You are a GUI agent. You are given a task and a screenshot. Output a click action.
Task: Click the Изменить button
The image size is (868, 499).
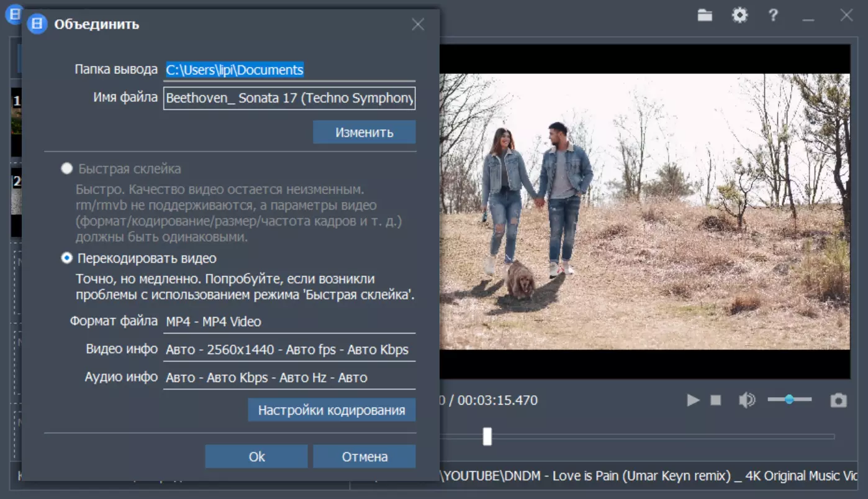pos(364,132)
